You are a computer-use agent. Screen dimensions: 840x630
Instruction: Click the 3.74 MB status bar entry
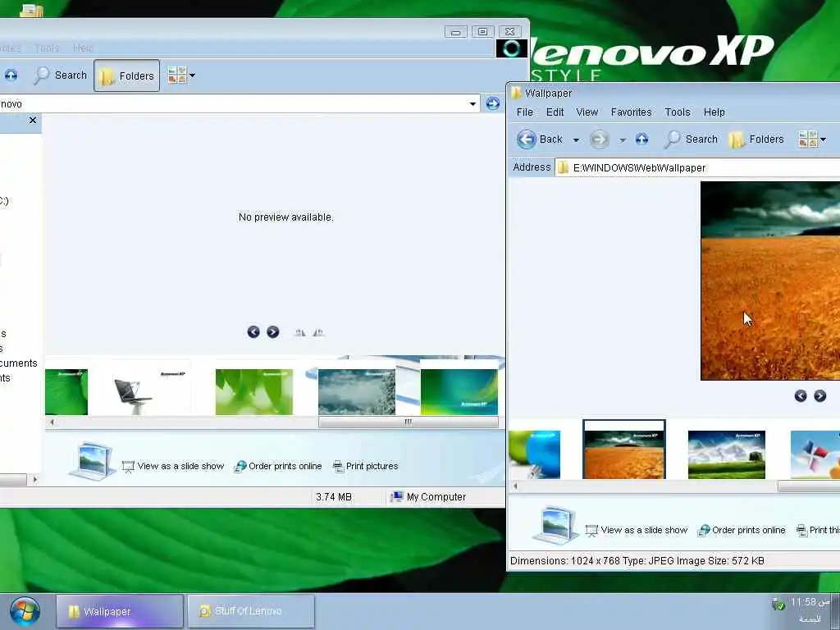[334, 497]
